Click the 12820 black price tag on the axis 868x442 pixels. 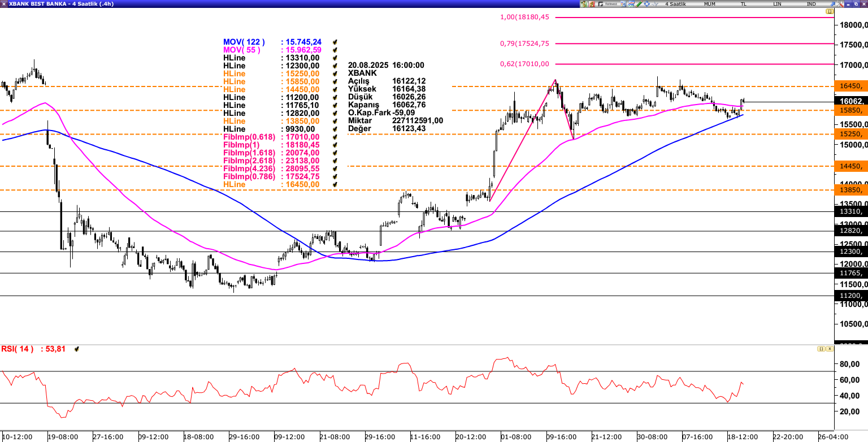click(851, 231)
